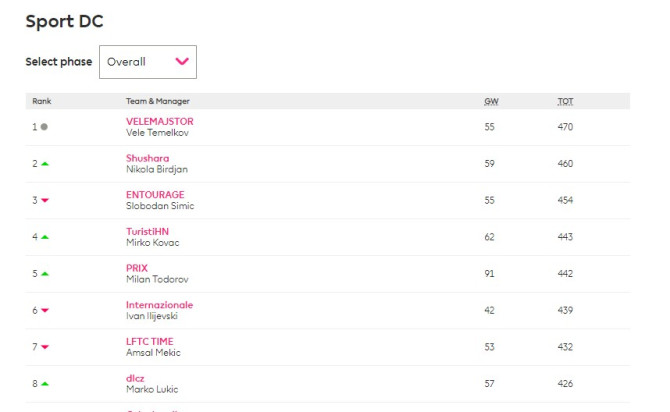Click grey no-change dot for rank 1

coord(44,127)
